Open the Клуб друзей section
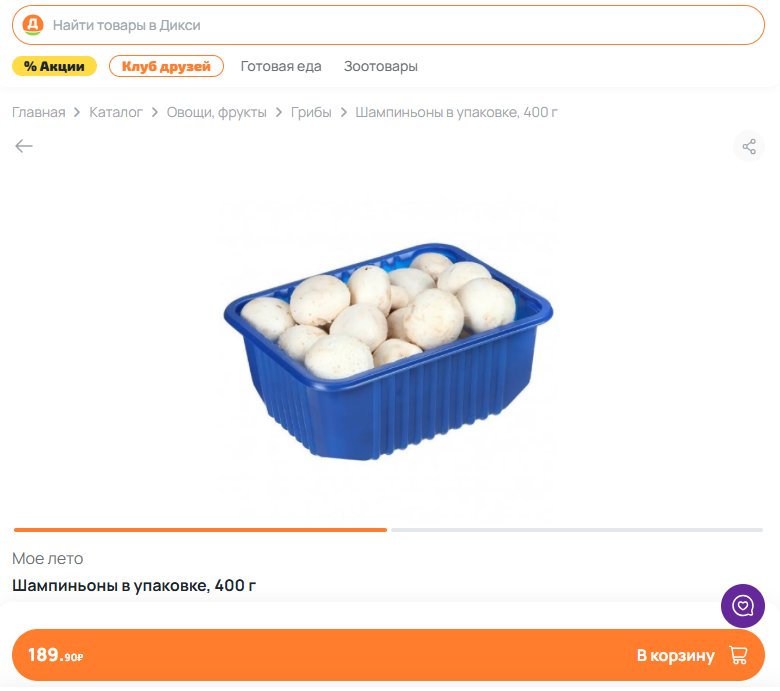 click(x=166, y=66)
